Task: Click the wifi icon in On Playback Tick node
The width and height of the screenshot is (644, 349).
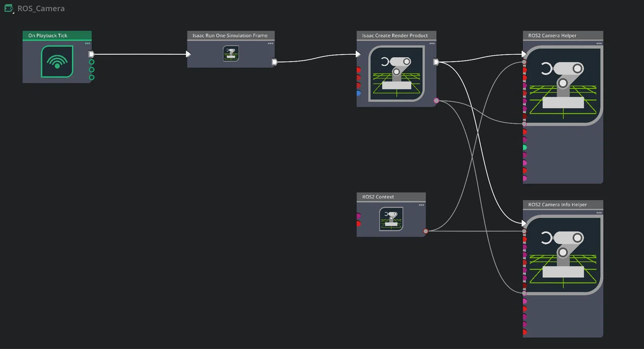Action: click(x=57, y=62)
